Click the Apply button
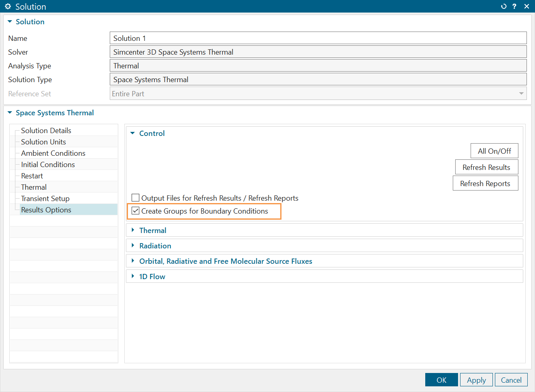The image size is (535, 392). pyautogui.click(x=476, y=380)
